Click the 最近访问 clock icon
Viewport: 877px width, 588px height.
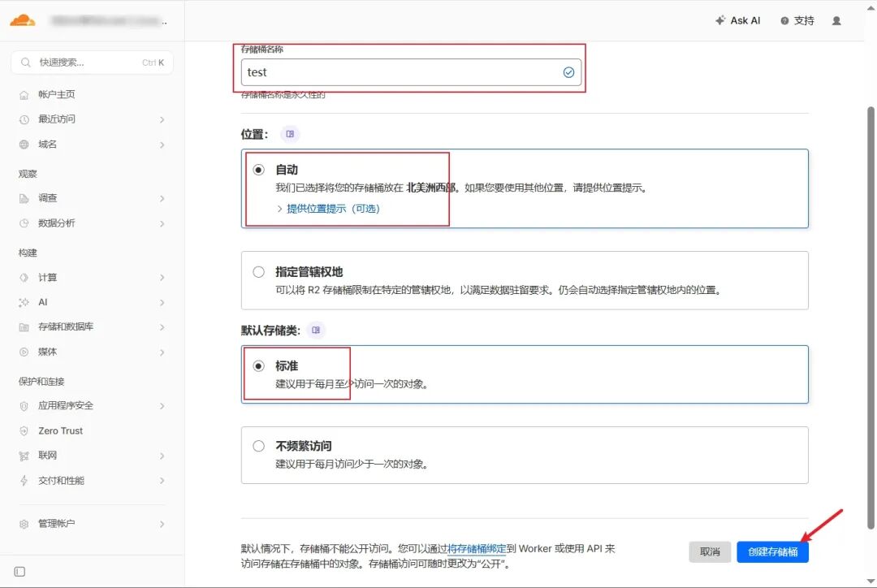(24, 119)
